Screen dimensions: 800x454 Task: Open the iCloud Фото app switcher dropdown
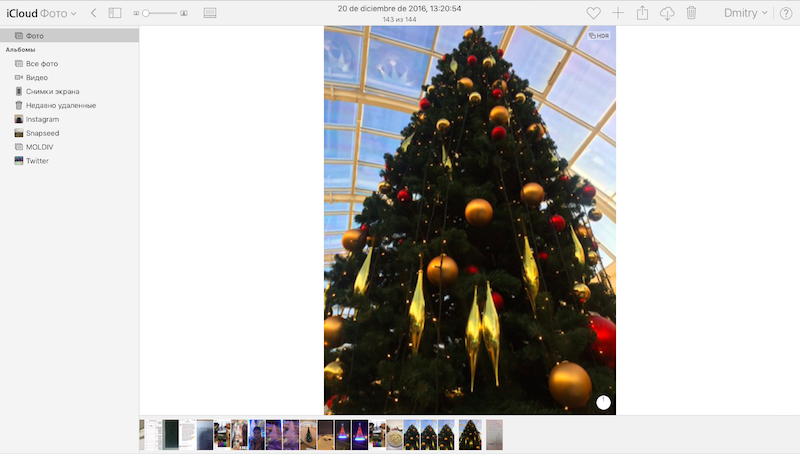coord(41,13)
